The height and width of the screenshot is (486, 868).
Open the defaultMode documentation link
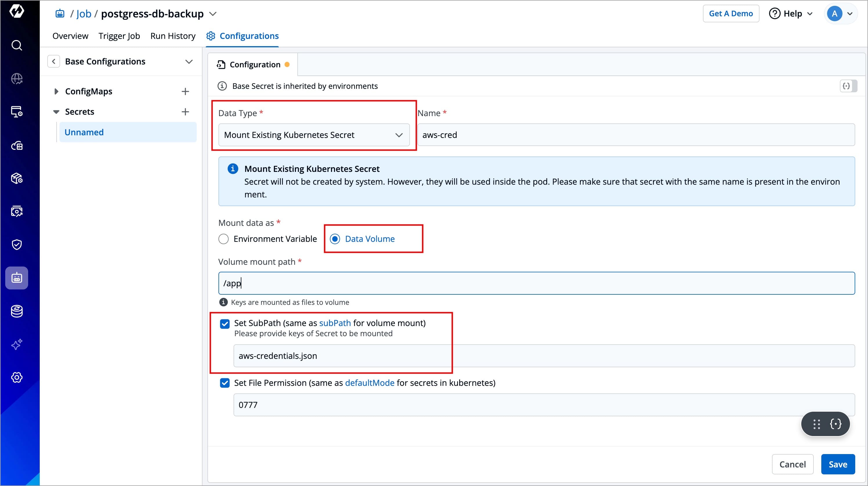click(369, 383)
